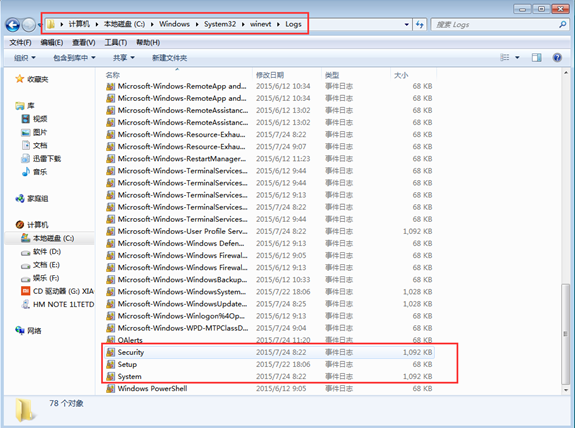Click the 本地磁盘 (C:) breadcrumb
This screenshot has width=576, height=428.
[124, 24]
